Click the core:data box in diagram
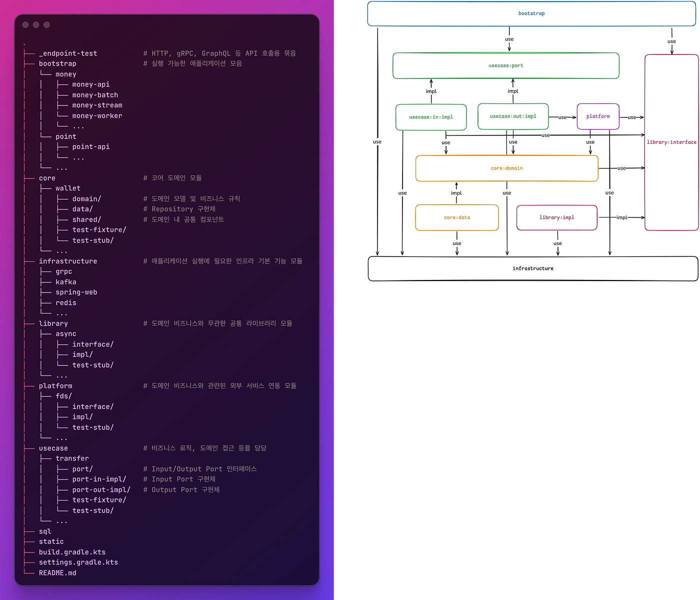The width and height of the screenshot is (700, 600). pyautogui.click(x=457, y=217)
